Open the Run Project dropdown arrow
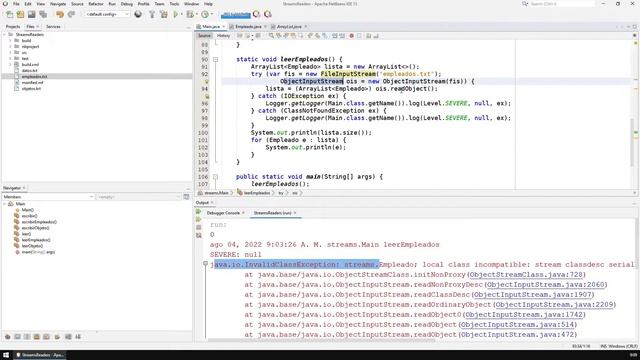The width and height of the screenshot is (640, 360). point(182,14)
